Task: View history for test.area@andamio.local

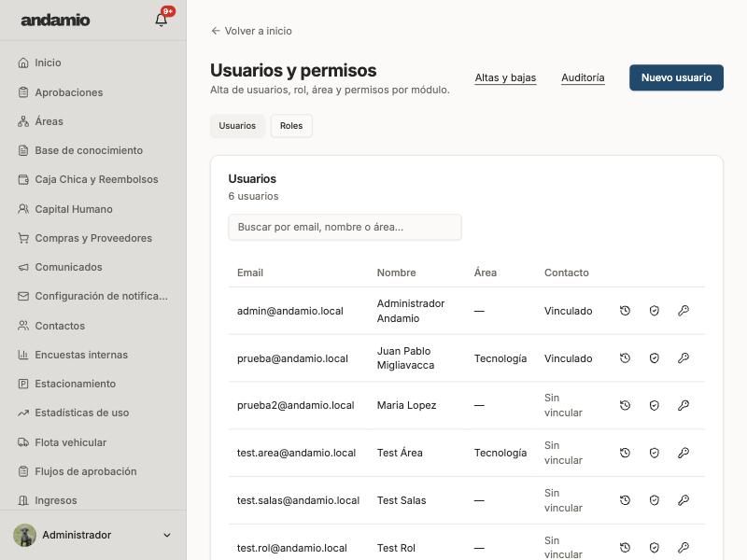Action: (625, 453)
